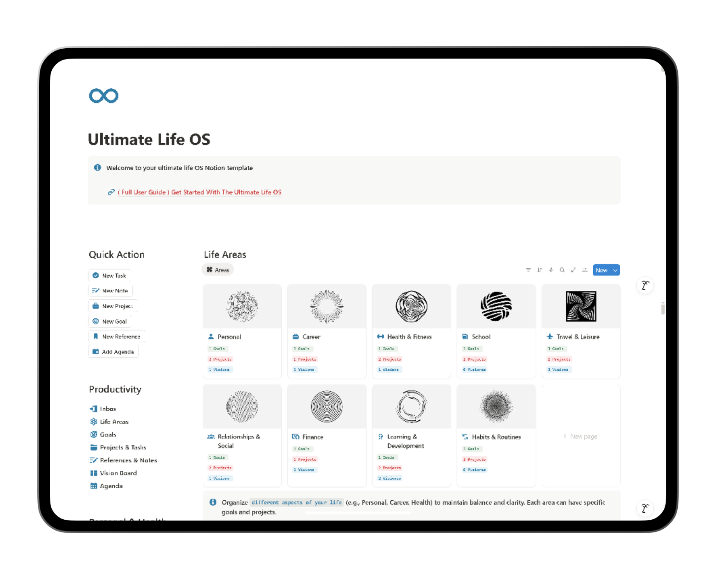Image resolution: width=717 pixels, height=588 pixels.
Task: Click the sort icon in Life Areas toolbar
Action: tap(540, 270)
